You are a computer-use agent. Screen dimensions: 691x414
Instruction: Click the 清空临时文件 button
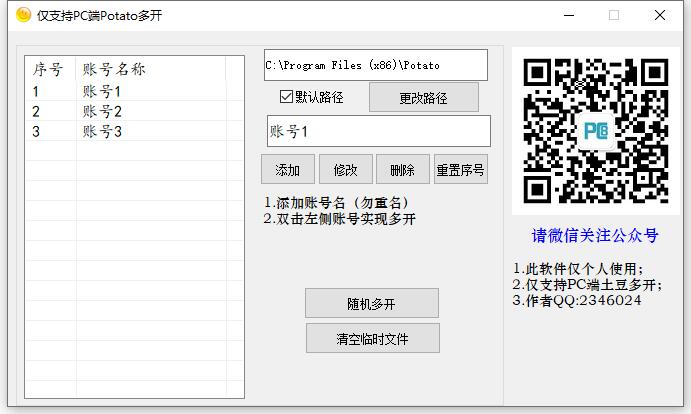372,338
